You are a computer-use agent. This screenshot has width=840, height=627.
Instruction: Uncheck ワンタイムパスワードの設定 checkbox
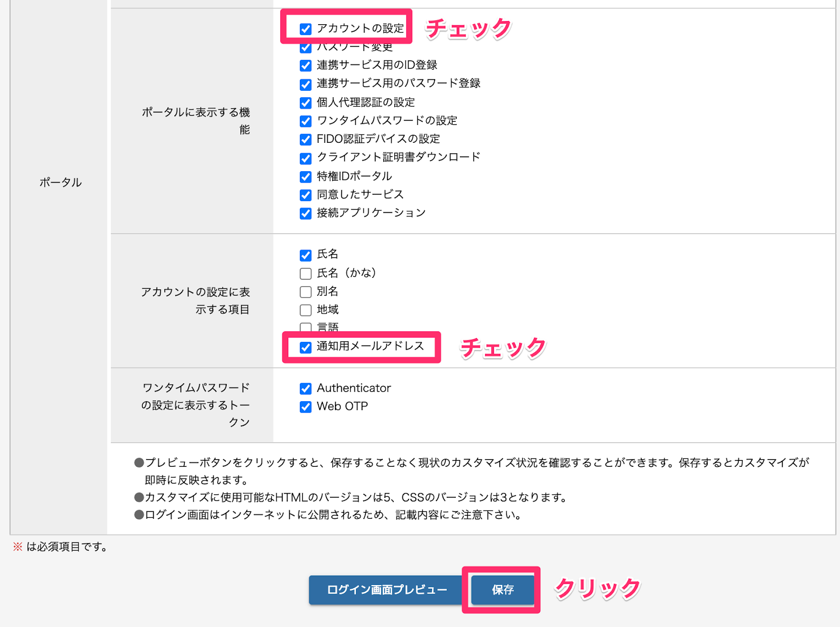click(306, 121)
